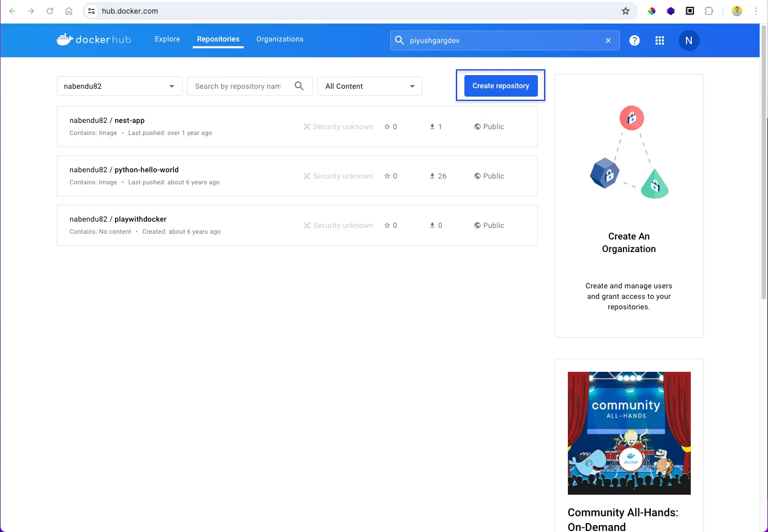Open the extensions puzzle icon
Image resolution: width=768 pixels, height=532 pixels.
pyautogui.click(x=709, y=11)
